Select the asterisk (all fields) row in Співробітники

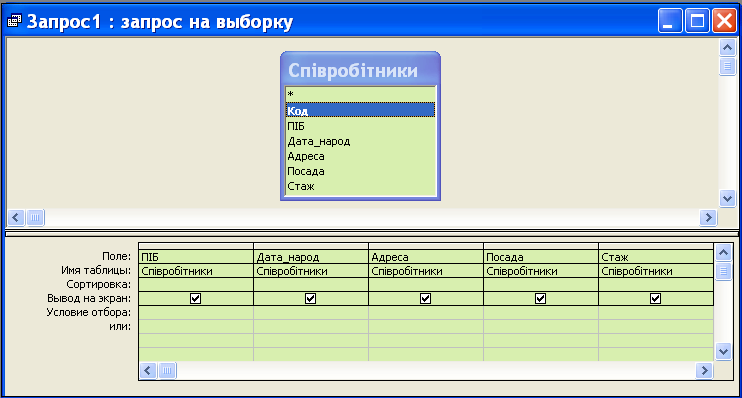tap(361, 94)
